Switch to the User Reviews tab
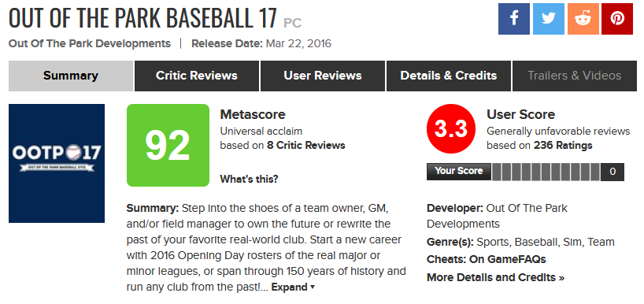 pos(323,76)
